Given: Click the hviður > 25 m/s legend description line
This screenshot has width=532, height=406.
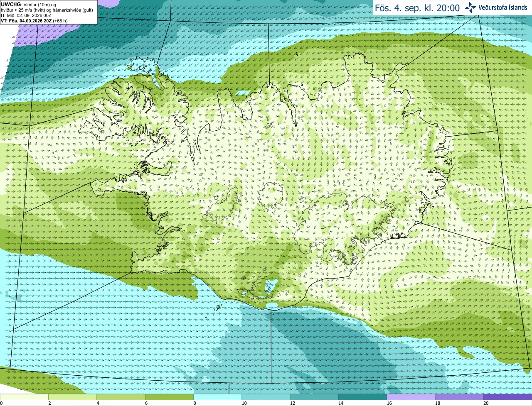Looking at the screenshot, I should click(x=47, y=10).
